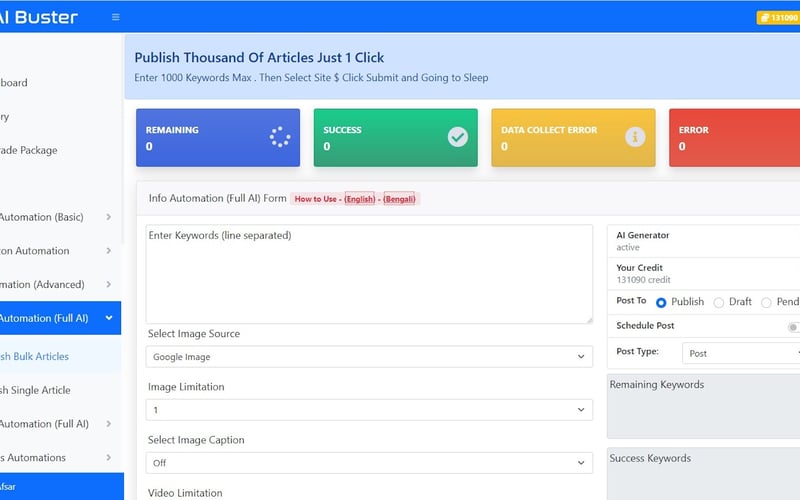Select the Pending radio button
This screenshot has width=800, height=500.
(x=766, y=303)
